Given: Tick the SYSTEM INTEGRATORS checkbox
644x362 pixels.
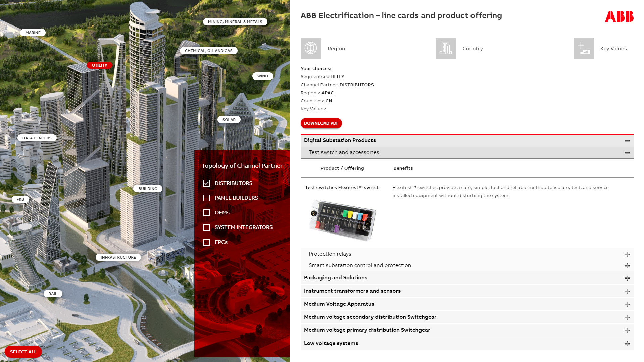Looking at the screenshot, I should (206, 227).
